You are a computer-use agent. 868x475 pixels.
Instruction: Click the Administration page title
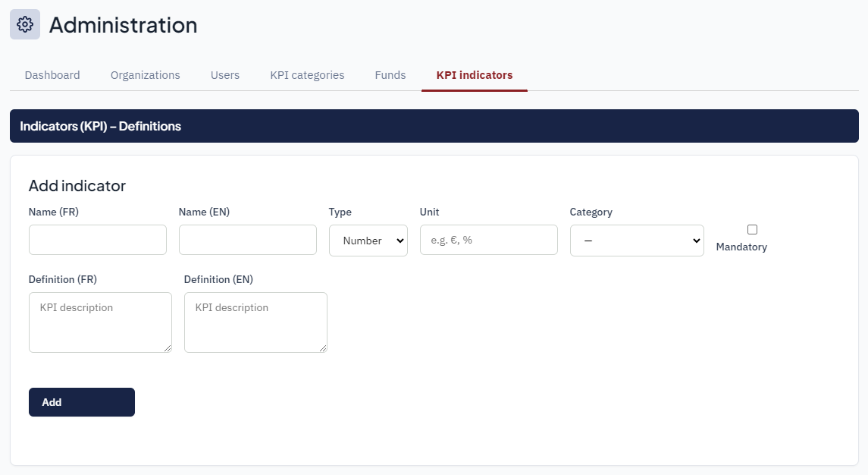pos(123,25)
